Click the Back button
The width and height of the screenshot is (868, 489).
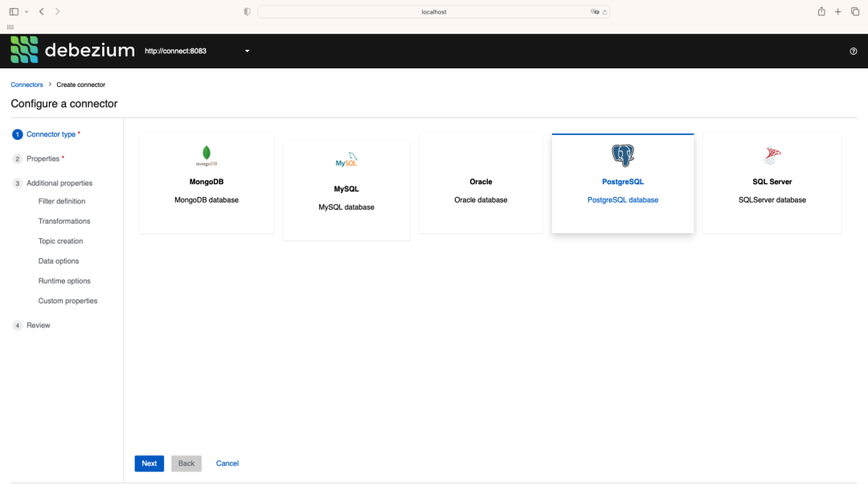pos(186,463)
